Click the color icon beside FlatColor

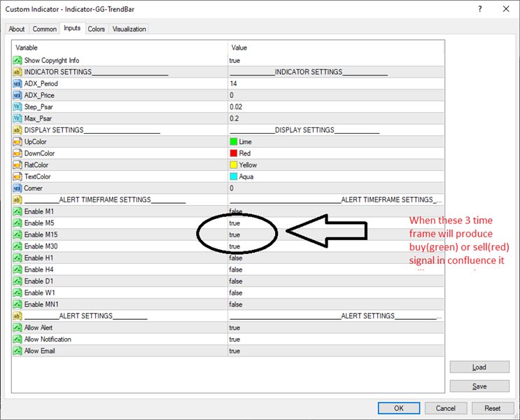[x=17, y=165]
